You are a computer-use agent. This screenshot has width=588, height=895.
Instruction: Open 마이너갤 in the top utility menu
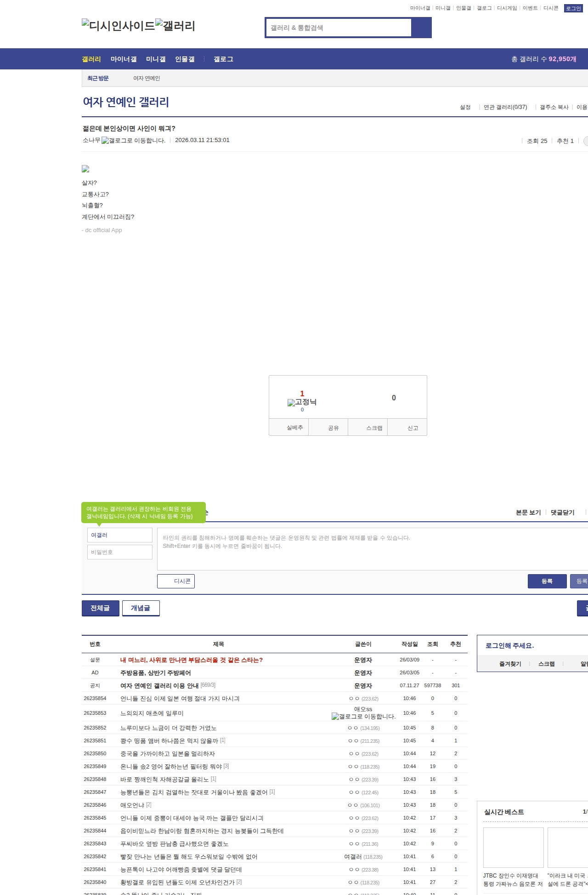[420, 8]
